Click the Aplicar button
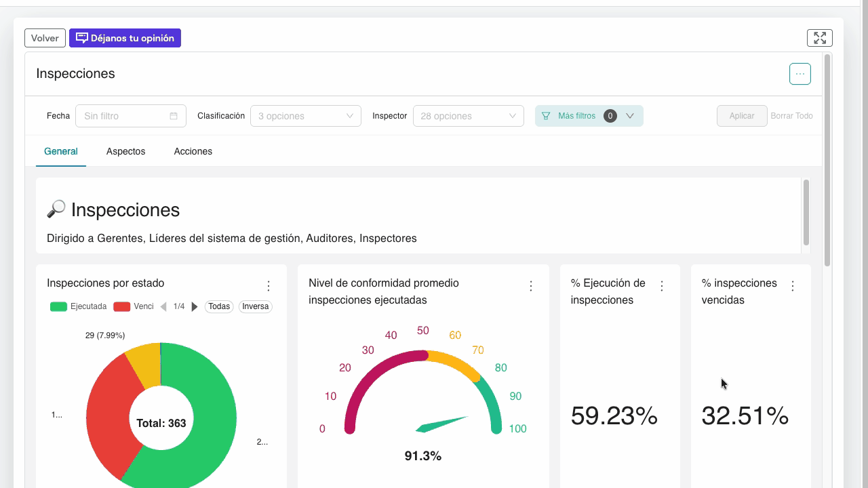868x488 pixels. pos(742,116)
